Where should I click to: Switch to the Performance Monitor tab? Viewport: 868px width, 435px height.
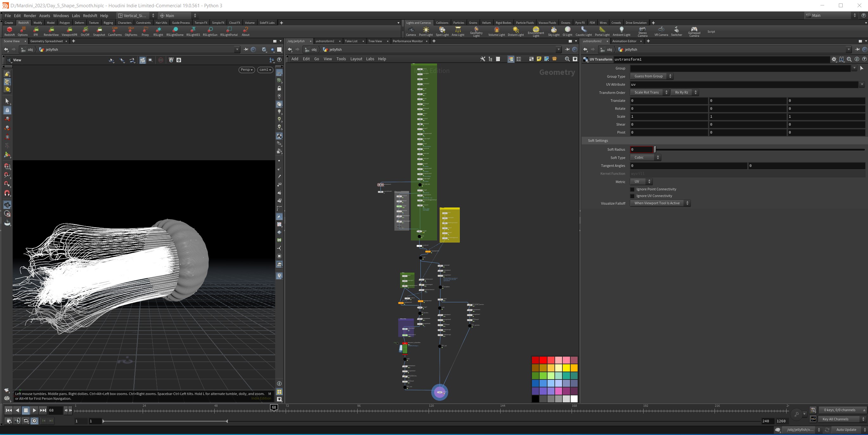coord(407,41)
